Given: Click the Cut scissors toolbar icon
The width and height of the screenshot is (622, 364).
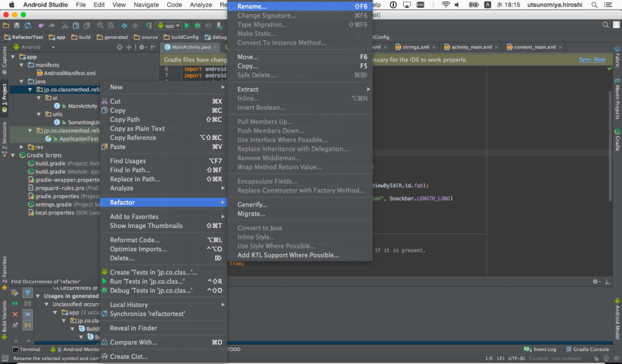Looking at the screenshot, I should [x=65, y=25].
